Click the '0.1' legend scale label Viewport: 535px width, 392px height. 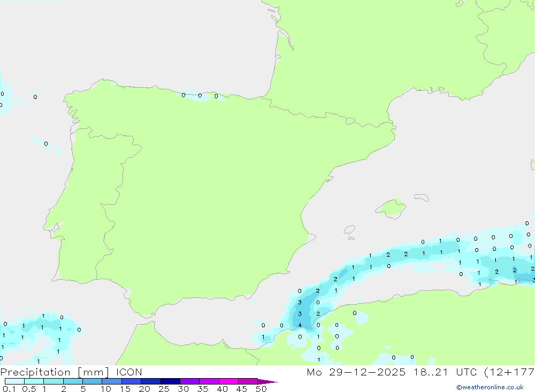(x=9, y=389)
